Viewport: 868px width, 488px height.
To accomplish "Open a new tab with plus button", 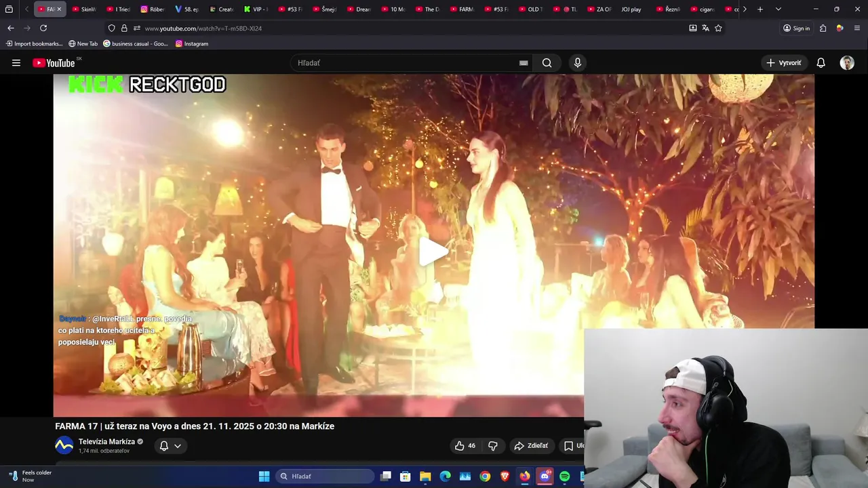I will (760, 9).
